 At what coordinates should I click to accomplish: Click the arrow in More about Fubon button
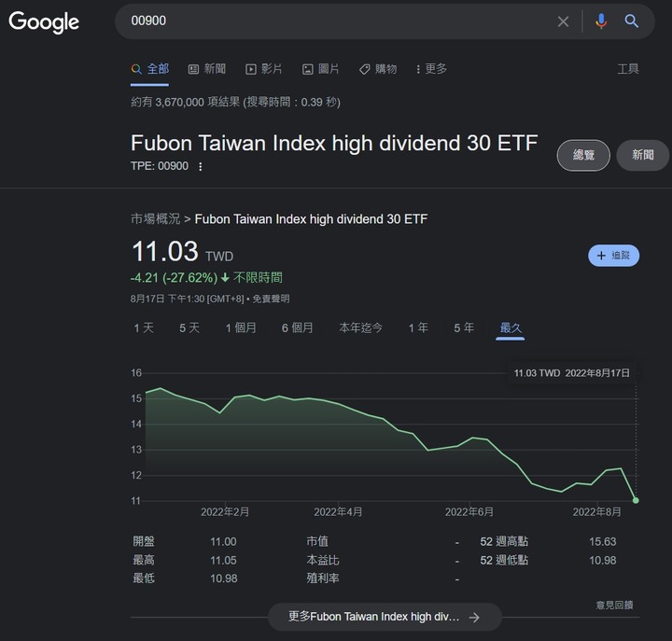point(474,617)
